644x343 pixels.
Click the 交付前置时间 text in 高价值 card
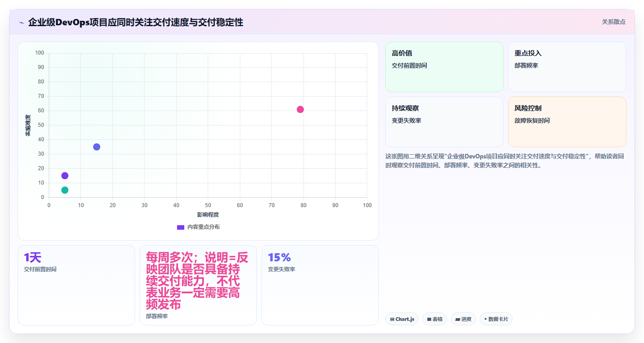pyautogui.click(x=409, y=65)
